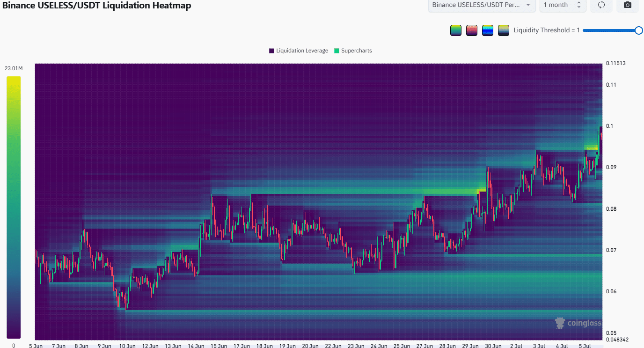Click the Liquidity Threshold = 1 label

tap(547, 30)
